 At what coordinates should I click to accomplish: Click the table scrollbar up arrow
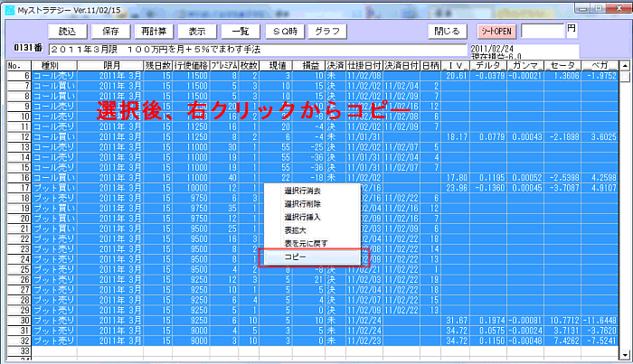coord(625,65)
